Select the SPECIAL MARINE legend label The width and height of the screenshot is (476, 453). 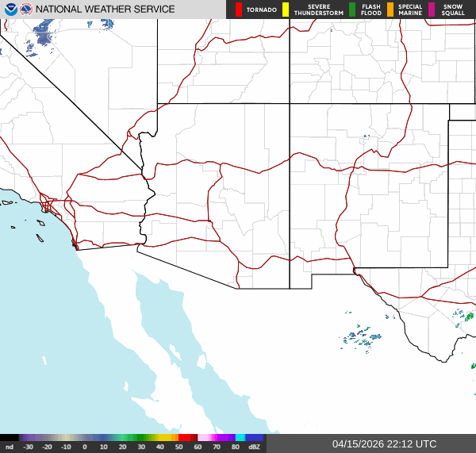[410, 10]
